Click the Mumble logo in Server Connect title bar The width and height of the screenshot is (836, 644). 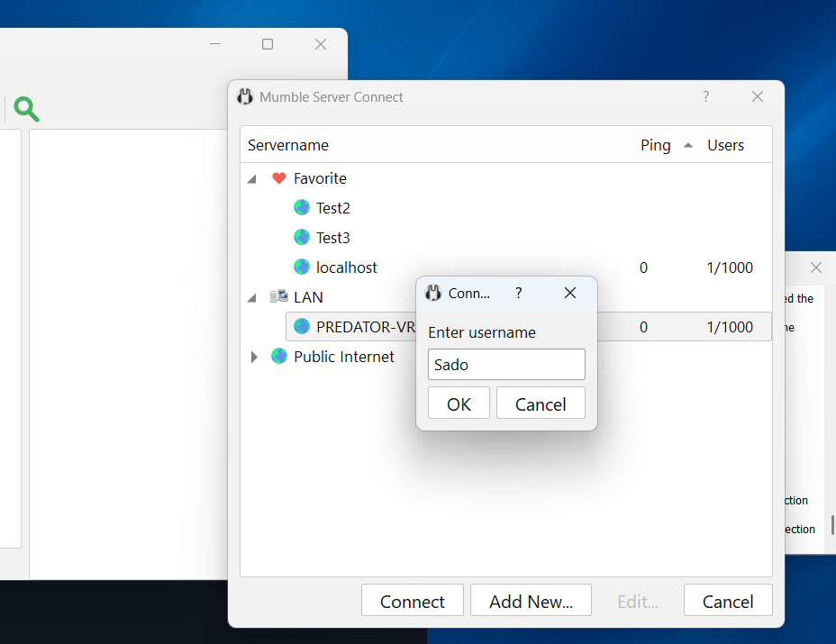[x=245, y=97]
